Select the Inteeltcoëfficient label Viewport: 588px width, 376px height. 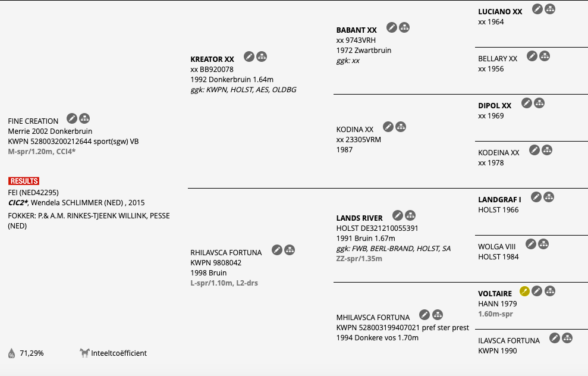[x=119, y=353]
